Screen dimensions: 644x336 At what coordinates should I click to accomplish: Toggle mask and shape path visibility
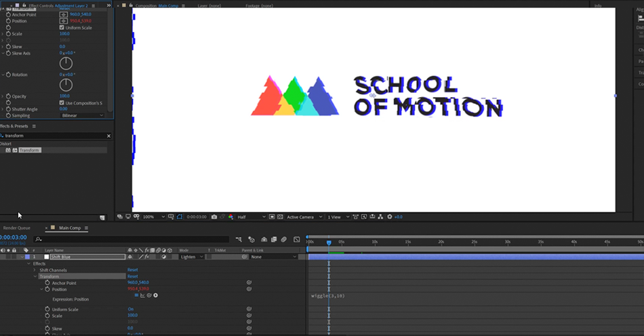click(x=180, y=217)
